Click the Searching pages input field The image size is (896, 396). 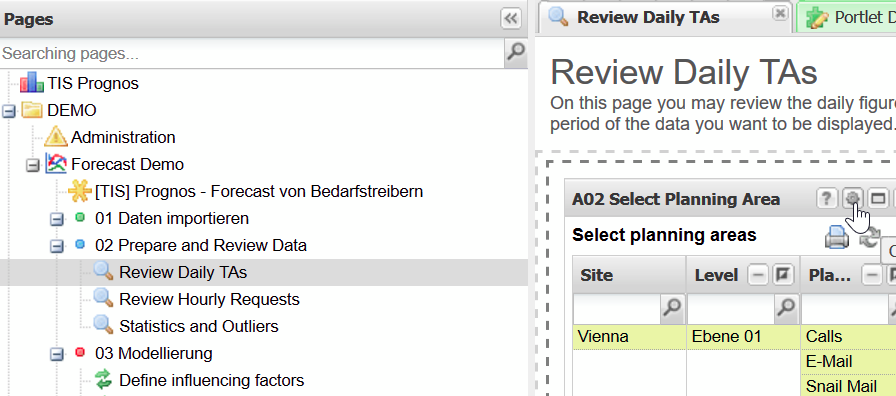pyautogui.click(x=252, y=54)
